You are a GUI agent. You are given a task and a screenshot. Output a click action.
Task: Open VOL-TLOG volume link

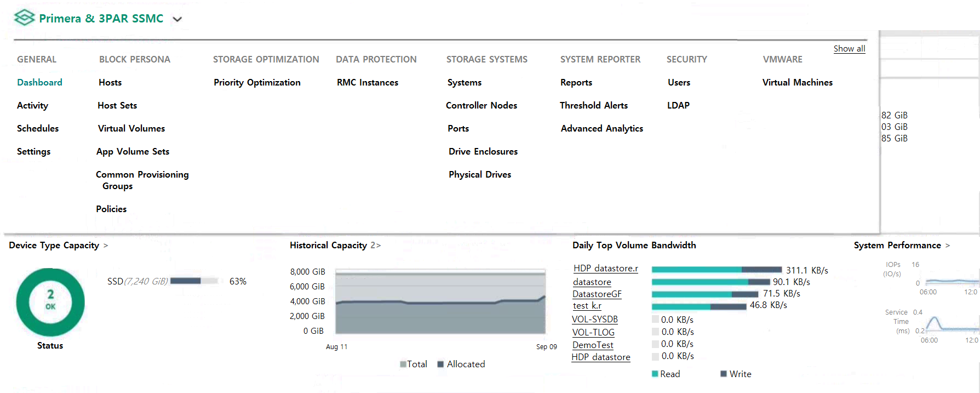click(x=593, y=332)
